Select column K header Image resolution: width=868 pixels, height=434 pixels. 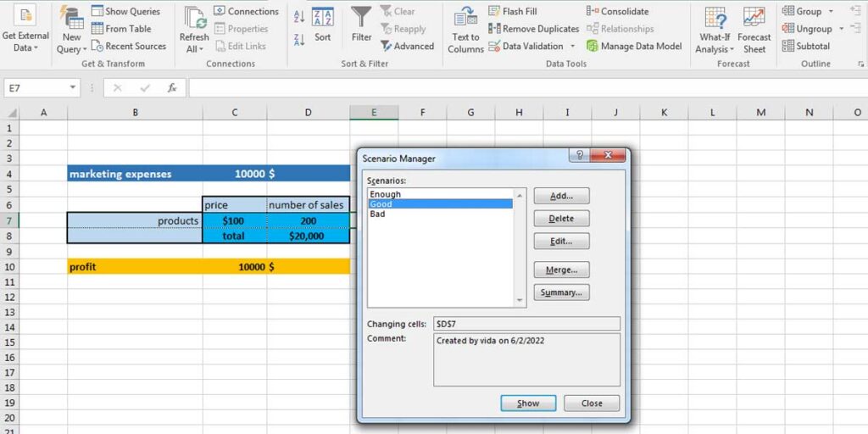pyautogui.click(x=664, y=113)
